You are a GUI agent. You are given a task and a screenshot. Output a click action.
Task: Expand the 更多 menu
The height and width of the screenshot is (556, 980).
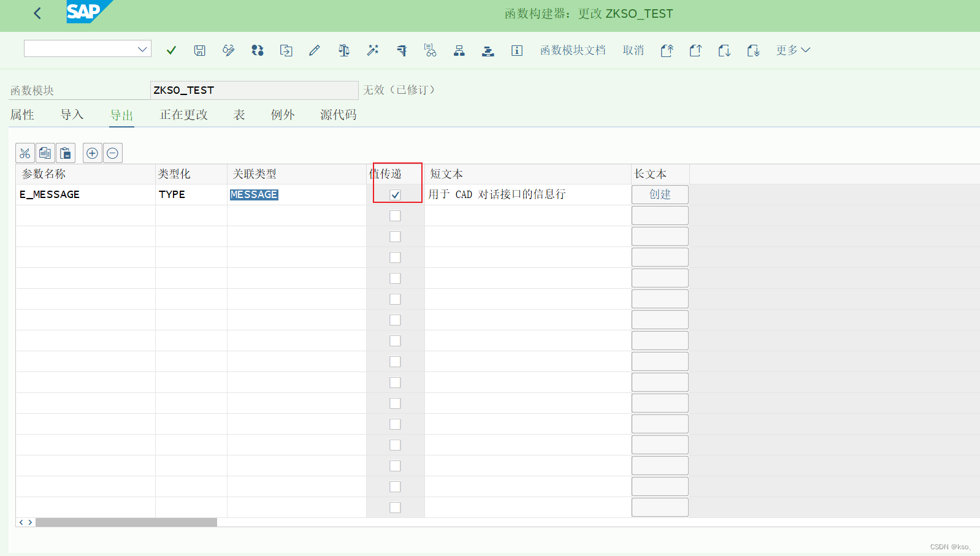793,50
